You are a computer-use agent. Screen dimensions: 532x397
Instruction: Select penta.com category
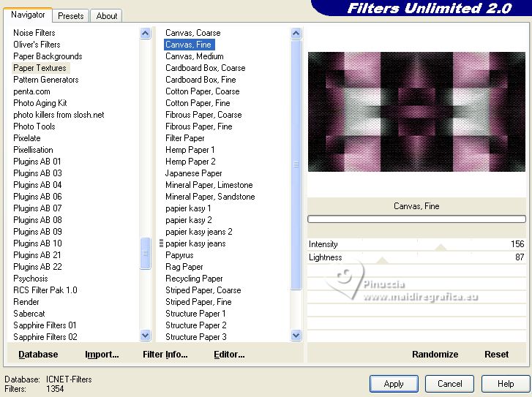tap(31, 91)
